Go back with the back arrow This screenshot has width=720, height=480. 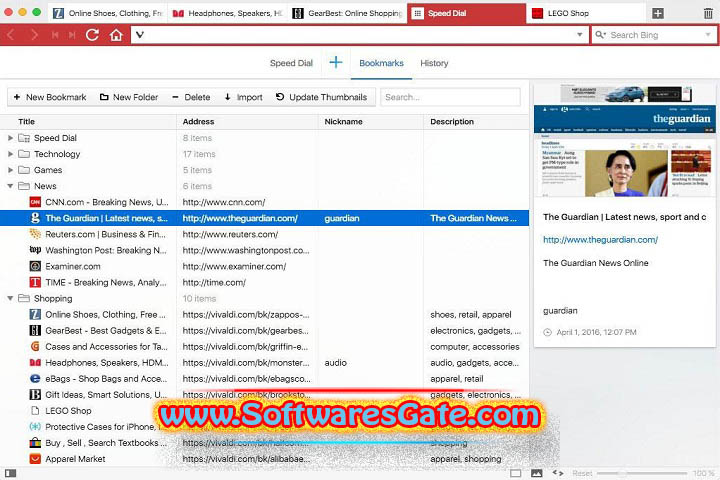point(11,35)
